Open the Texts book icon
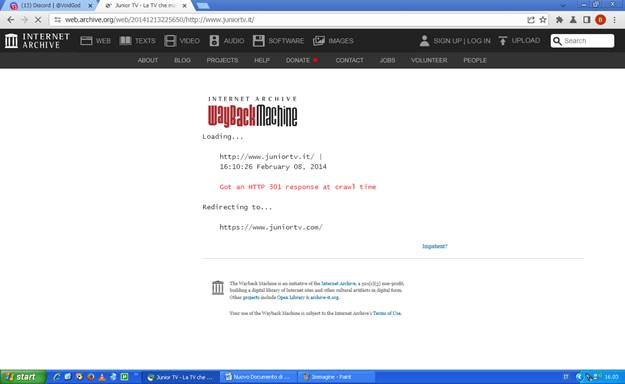The width and height of the screenshot is (625, 384). coord(125,41)
